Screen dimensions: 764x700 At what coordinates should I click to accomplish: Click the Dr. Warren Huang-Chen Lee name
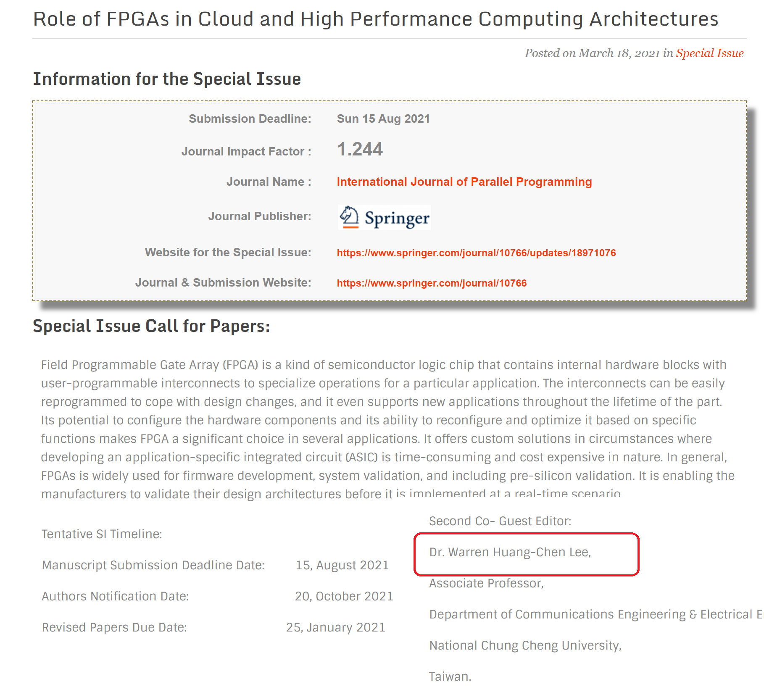(x=510, y=553)
